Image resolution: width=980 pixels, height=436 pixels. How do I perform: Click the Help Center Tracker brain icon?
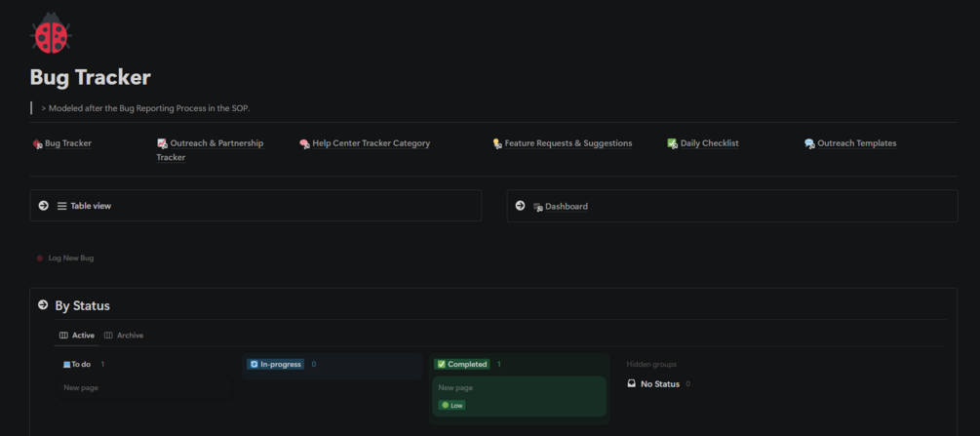(304, 143)
